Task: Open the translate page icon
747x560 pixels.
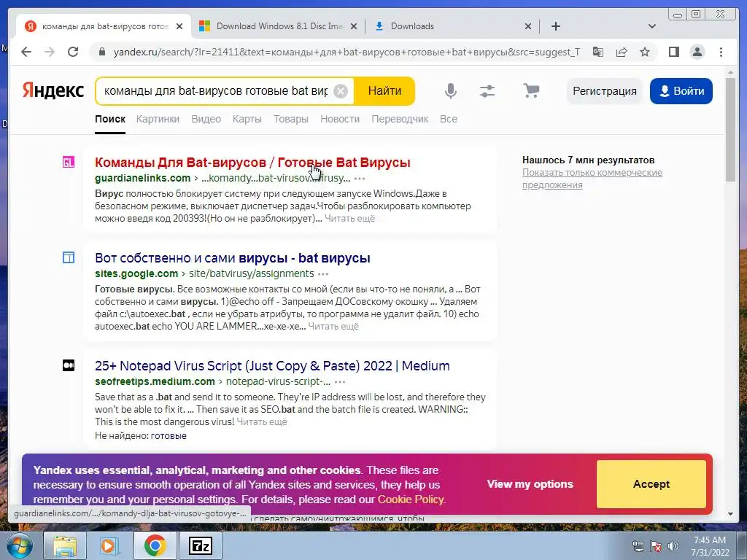Action: click(x=598, y=52)
